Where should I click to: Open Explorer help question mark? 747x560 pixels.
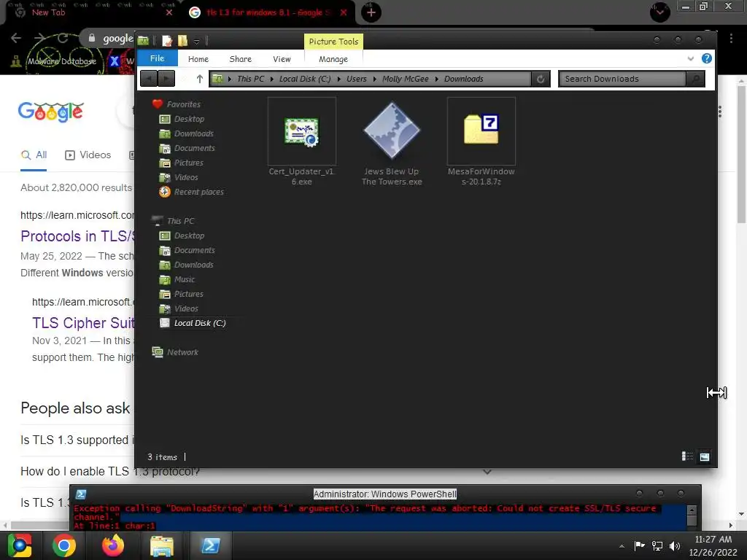point(706,58)
